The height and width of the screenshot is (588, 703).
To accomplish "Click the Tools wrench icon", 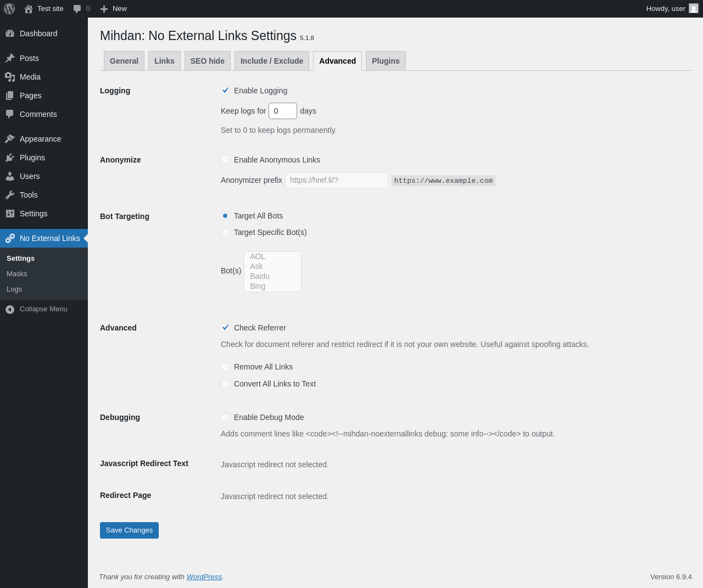I will [10, 195].
